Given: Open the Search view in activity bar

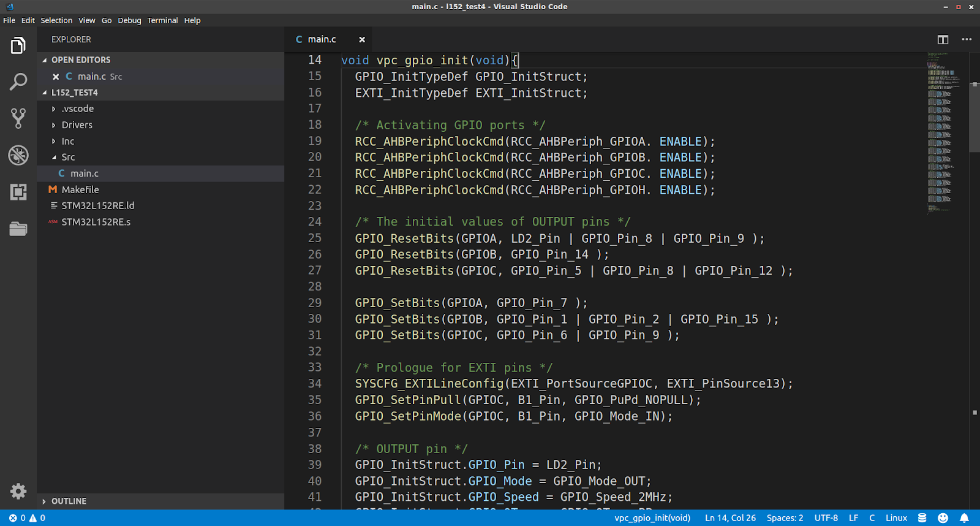Looking at the screenshot, I should pyautogui.click(x=18, y=82).
